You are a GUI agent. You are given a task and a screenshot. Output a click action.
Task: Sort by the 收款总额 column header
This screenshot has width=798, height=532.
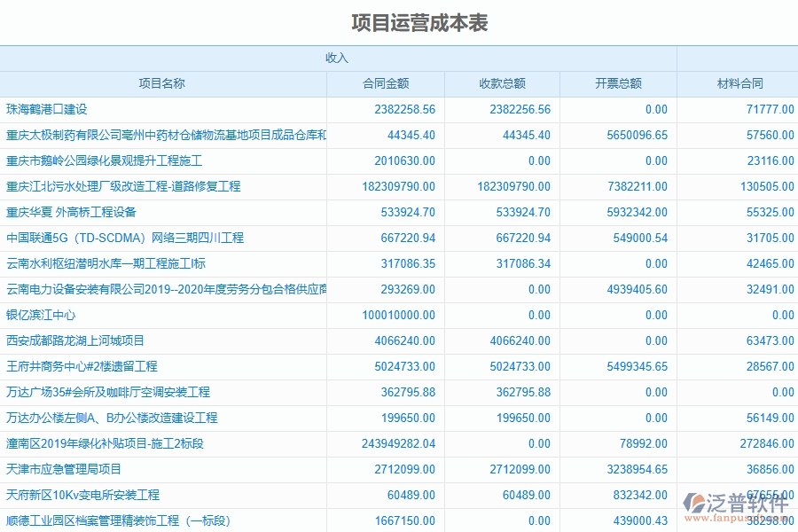click(x=500, y=83)
